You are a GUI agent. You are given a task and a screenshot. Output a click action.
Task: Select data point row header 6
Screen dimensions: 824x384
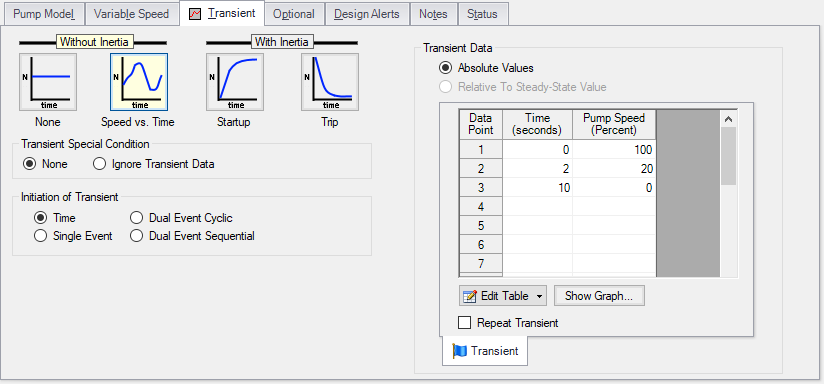click(481, 244)
